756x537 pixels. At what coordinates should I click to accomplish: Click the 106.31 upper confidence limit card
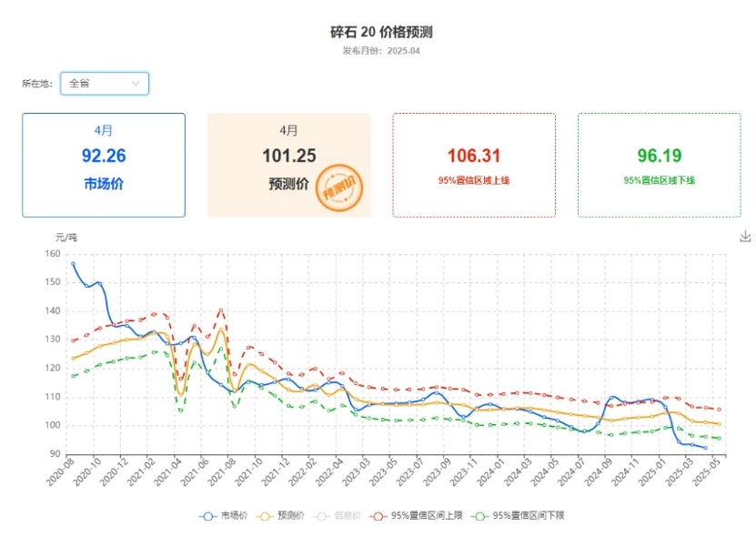tap(473, 165)
